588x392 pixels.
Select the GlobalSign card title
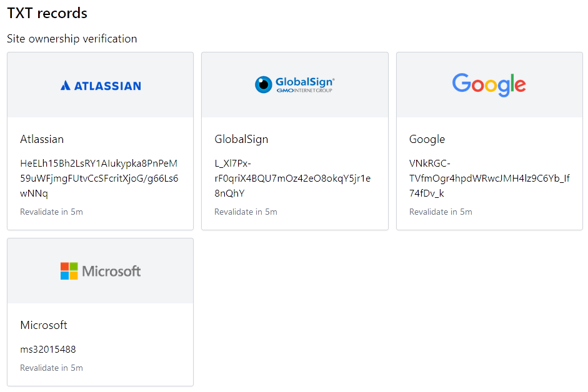[241, 139]
